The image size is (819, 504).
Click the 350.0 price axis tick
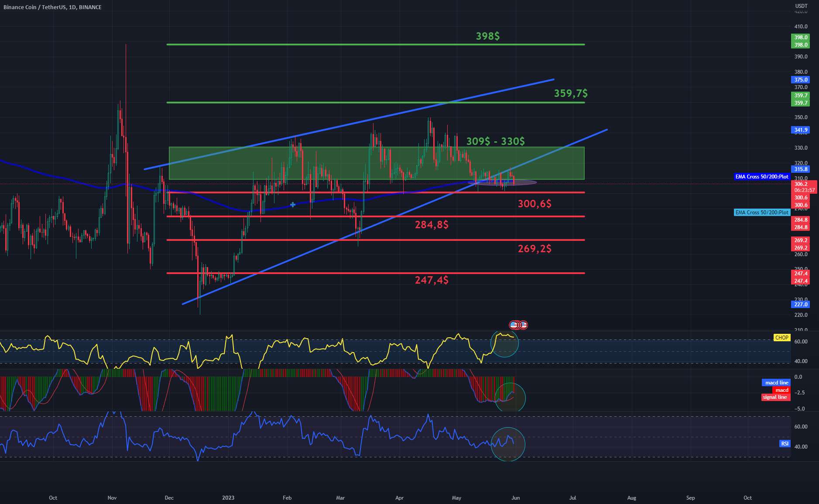pos(801,117)
